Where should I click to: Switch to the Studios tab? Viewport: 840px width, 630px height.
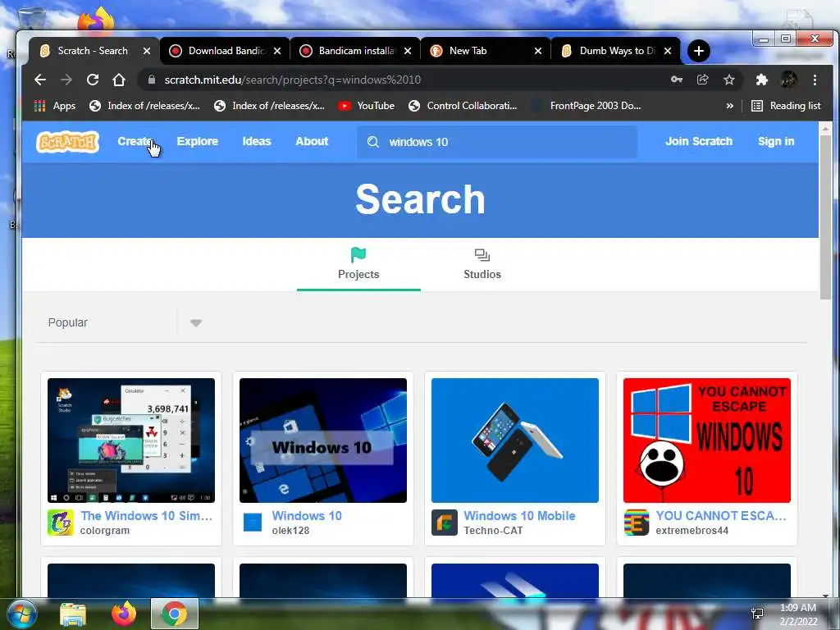[482, 264]
